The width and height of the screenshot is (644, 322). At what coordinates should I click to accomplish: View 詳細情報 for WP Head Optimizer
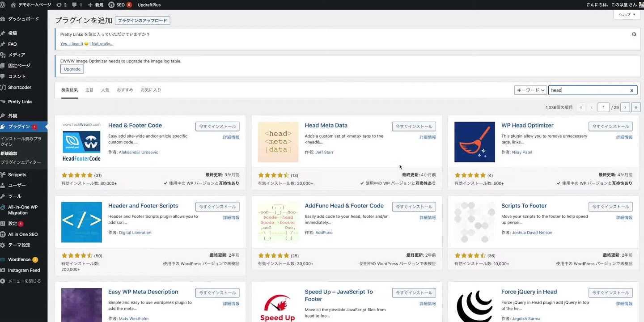[x=624, y=137]
